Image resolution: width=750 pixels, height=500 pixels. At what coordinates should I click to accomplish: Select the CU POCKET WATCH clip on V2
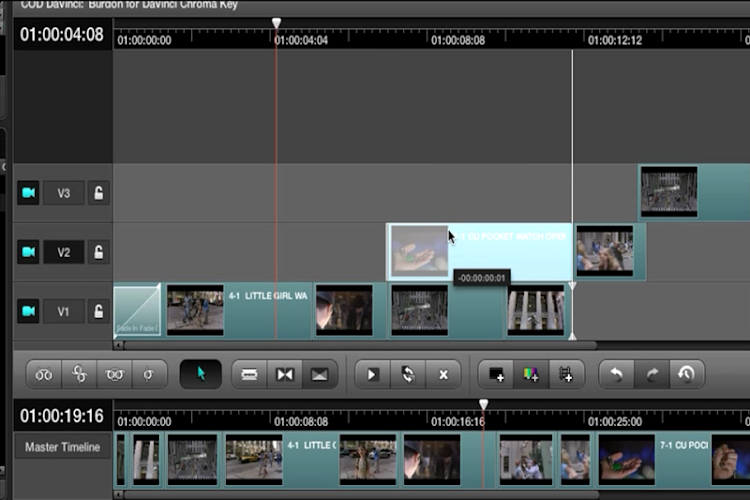coord(479,252)
